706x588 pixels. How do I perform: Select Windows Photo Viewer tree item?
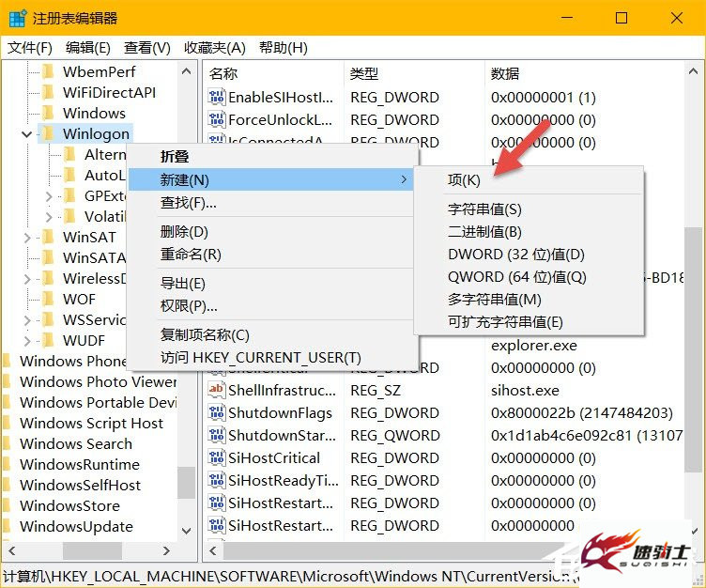point(98,381)
